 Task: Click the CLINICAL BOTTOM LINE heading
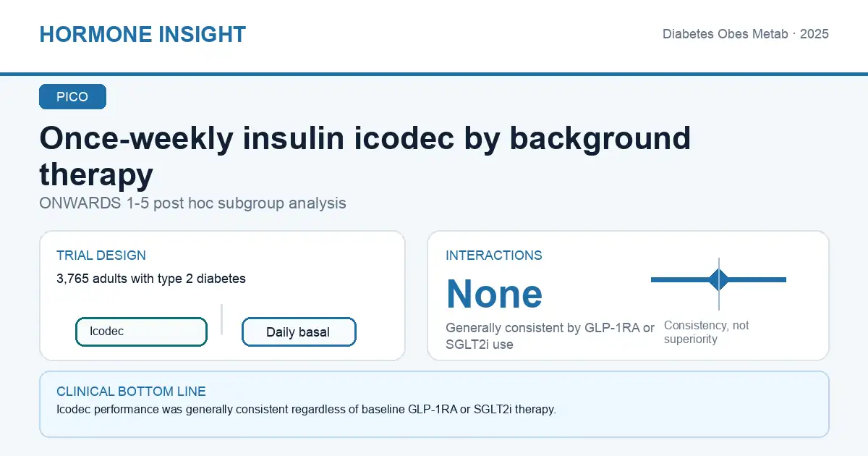(x=131, y=392)
